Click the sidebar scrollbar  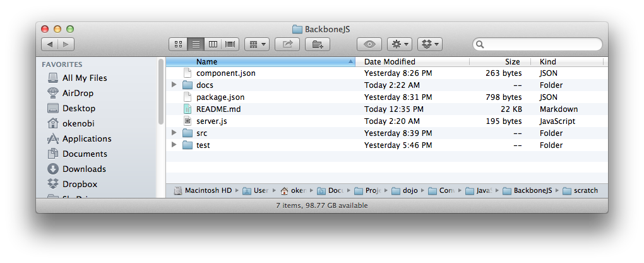pyautogui.click(x=160, y=92)
